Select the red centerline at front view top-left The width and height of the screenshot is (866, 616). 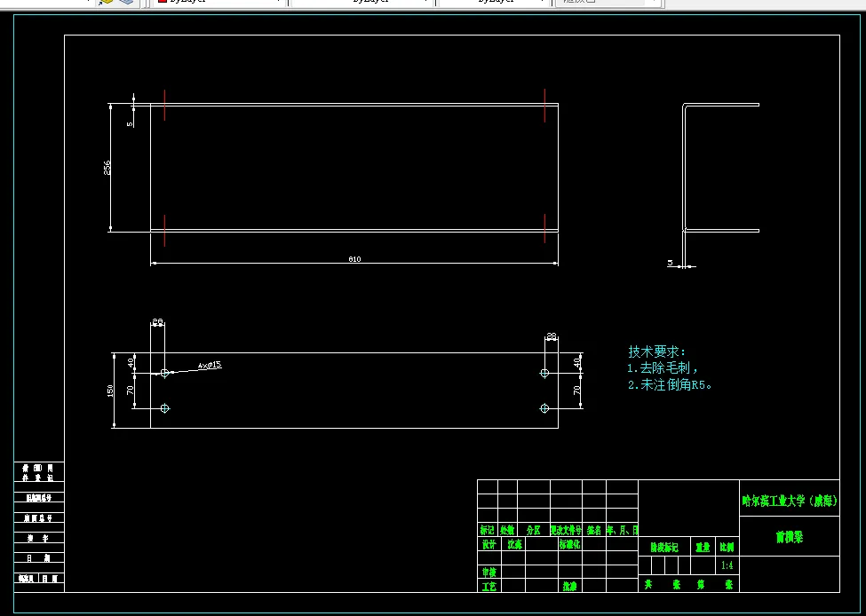(x=164, y=105)
